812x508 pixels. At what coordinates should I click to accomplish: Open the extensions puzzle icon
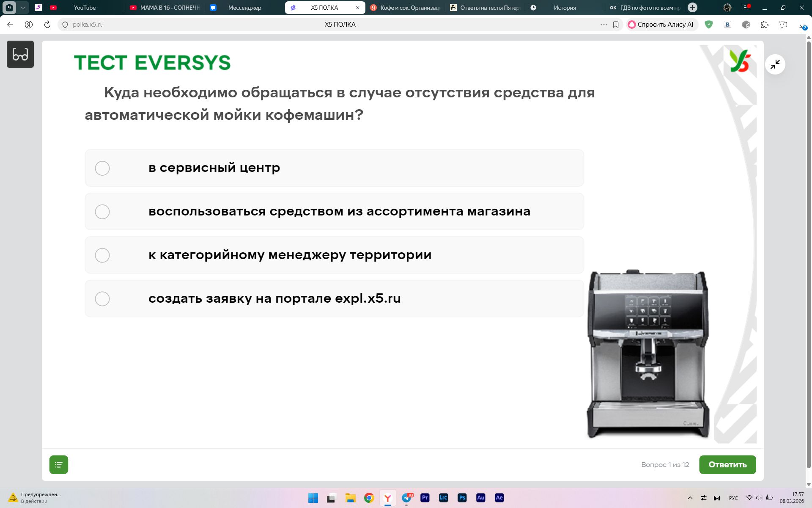click(x=764, y=25)
